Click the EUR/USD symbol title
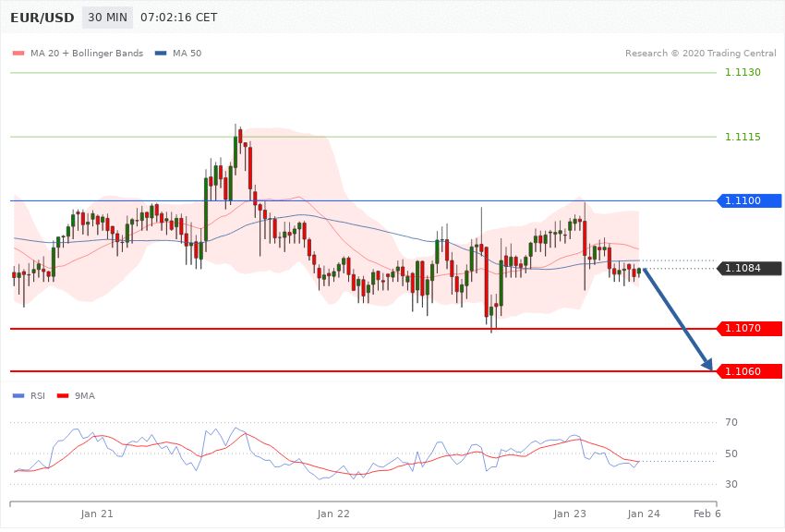Screen dimensions: 785x532 tap(42, 18)
